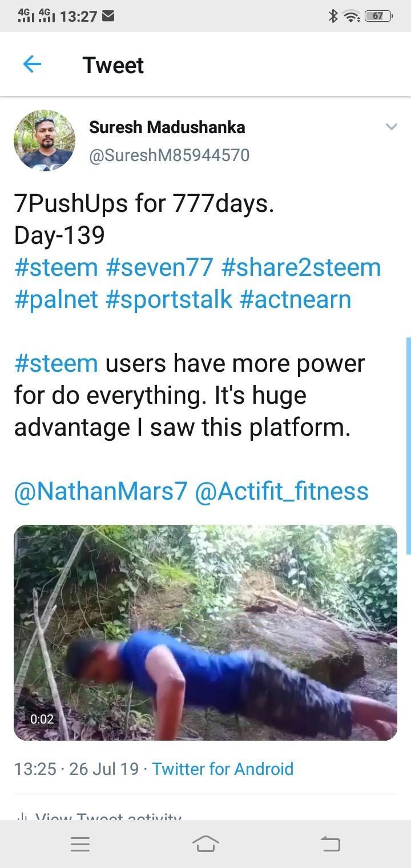411x868 pixels.
Task: Visit the @NathanMars7 mention
Action: tap(100, 491)
